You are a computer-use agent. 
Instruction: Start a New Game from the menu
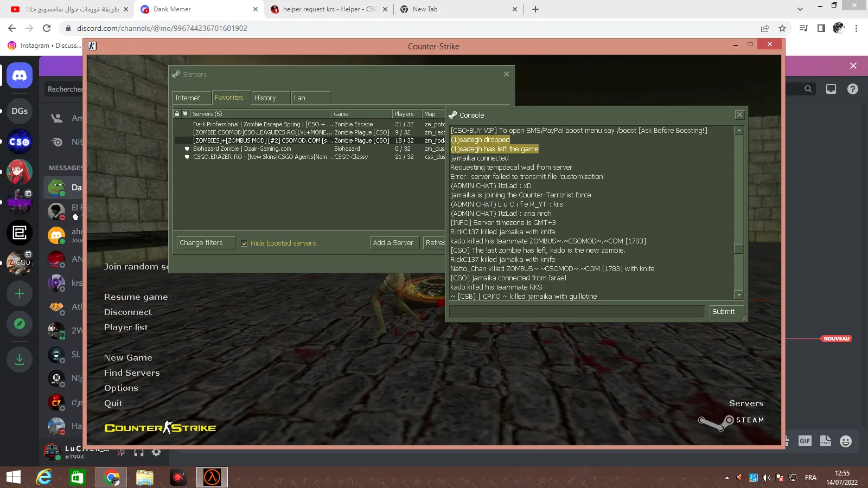(x=128, y=358)
